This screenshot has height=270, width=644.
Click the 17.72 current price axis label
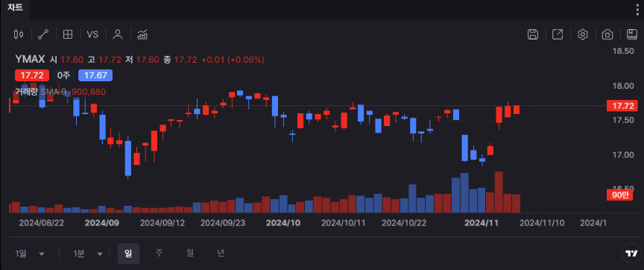[622, 106]
